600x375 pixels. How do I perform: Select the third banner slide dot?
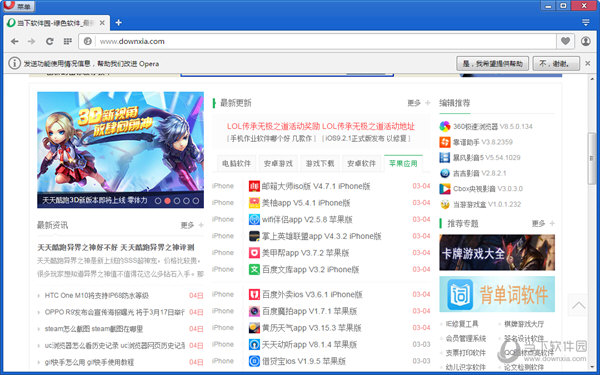177,201
